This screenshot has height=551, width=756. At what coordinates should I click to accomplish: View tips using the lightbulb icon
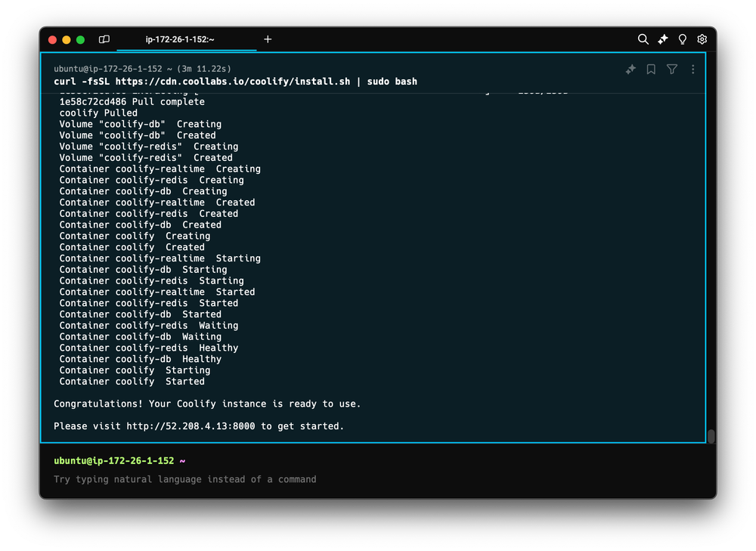pos(681,39)
